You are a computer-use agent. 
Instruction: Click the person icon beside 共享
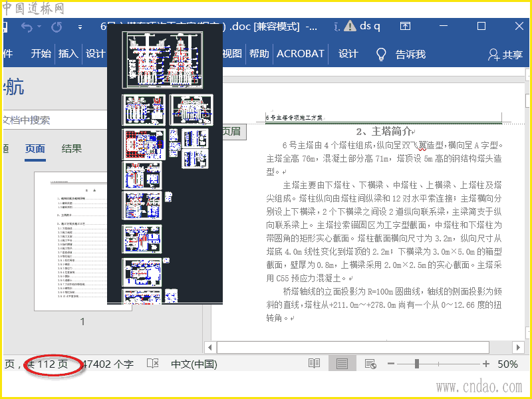pos(493,55)
